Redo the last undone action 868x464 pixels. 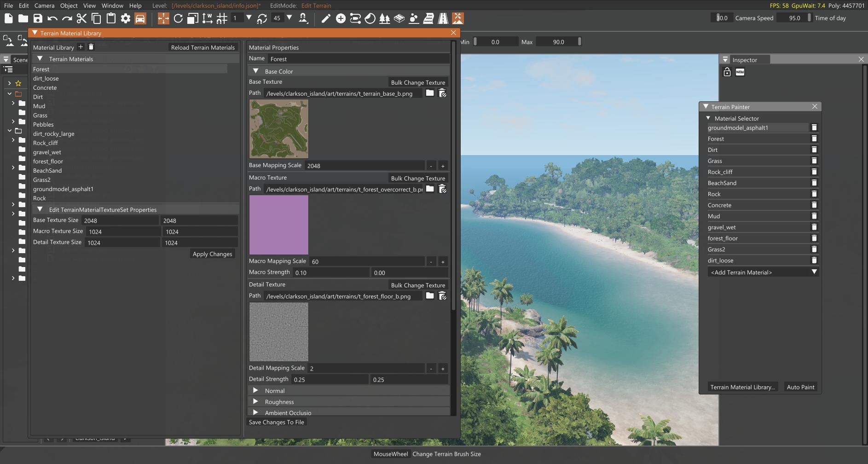(x=67, y=18)
